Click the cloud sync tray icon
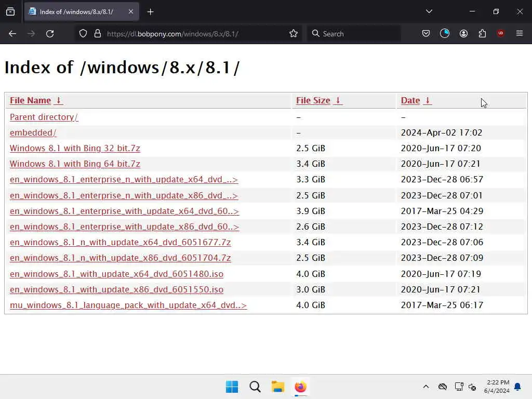 pos(443,387)
